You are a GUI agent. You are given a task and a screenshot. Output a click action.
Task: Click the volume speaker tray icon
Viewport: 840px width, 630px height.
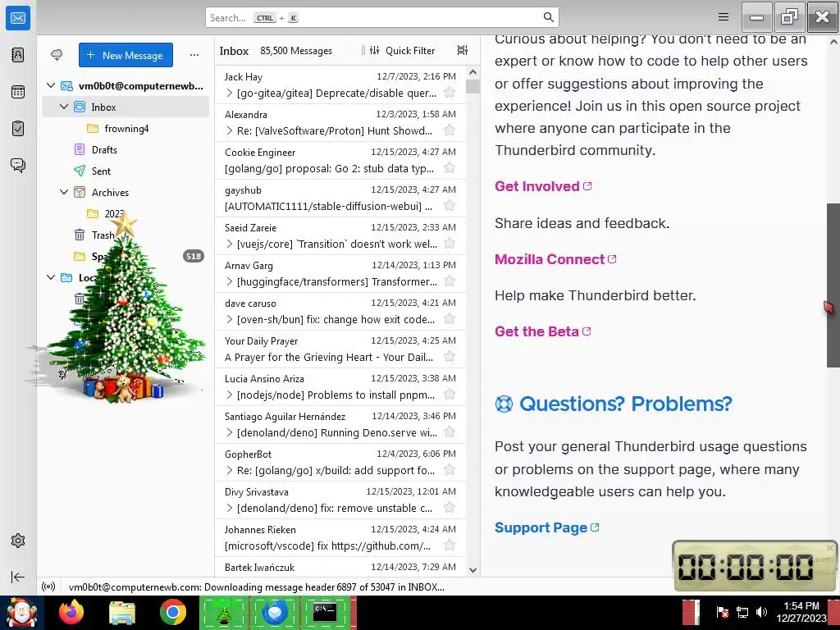tap(762, 612)
